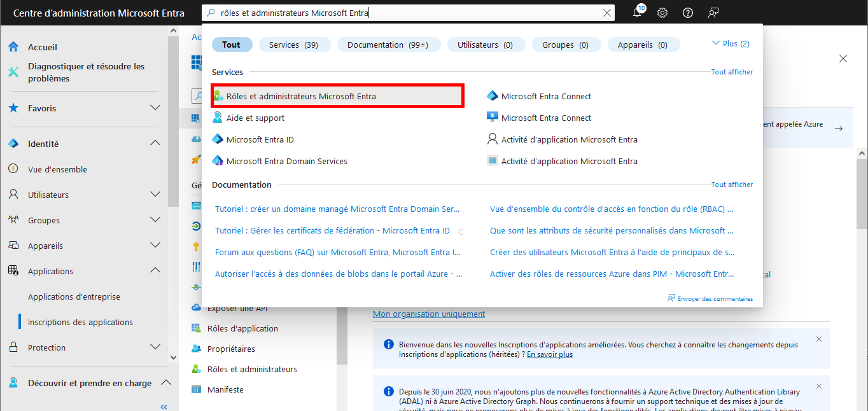Expand the Groupes sidebar section
This screenshot has width=868, height=411.
[155, 219]
